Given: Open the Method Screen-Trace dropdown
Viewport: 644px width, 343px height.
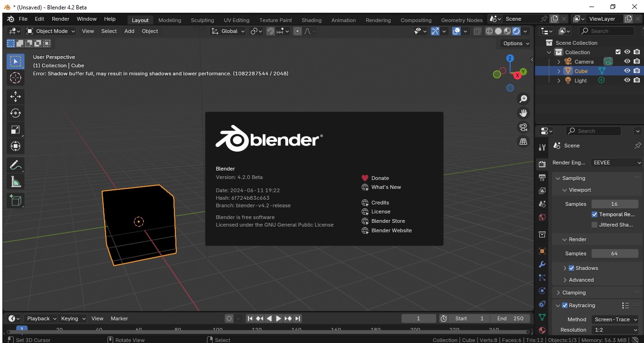Looking at the screenshot, I should [x=615, y=319].
